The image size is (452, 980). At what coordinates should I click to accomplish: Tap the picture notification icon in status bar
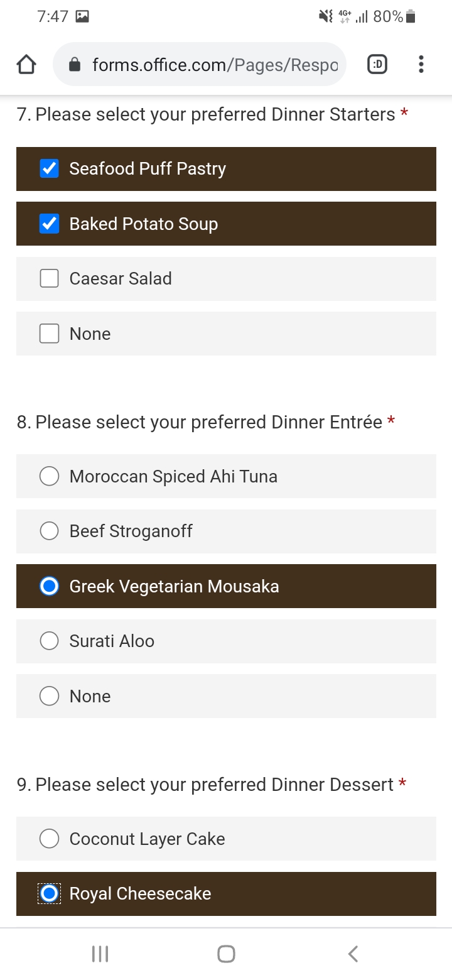click(x=82, y=17)
